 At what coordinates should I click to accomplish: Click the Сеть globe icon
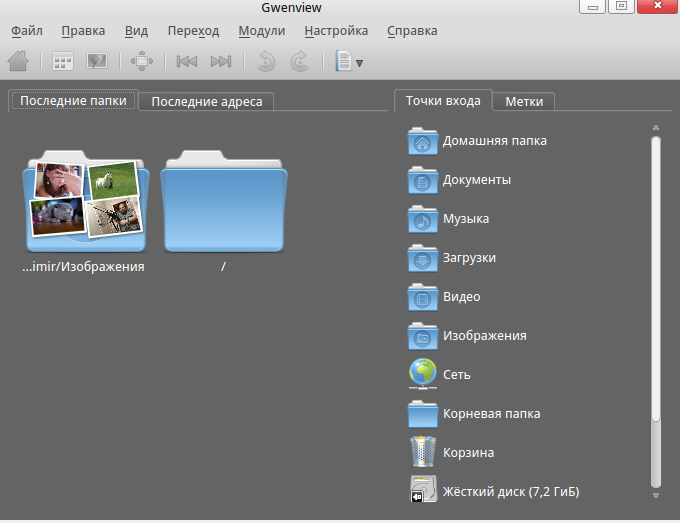point(422,374)
